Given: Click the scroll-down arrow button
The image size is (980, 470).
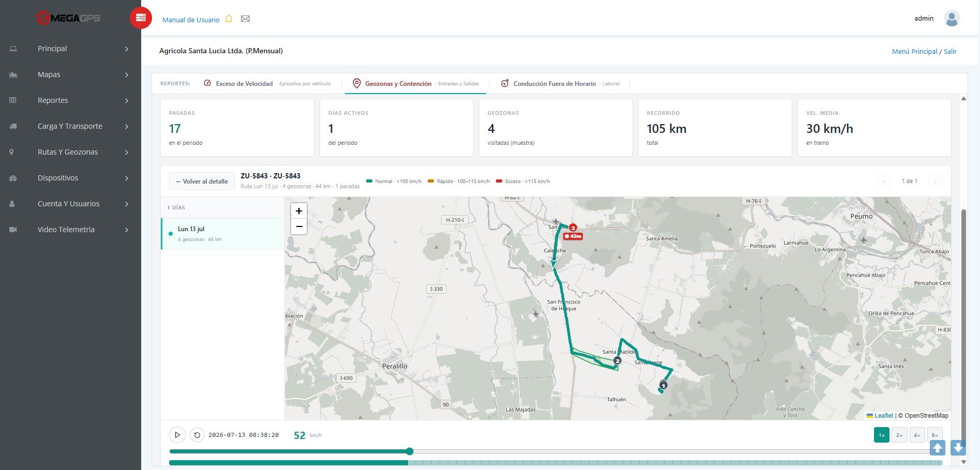Looking at the screenshot, I should pyautogui.click(x=958, y=448).
